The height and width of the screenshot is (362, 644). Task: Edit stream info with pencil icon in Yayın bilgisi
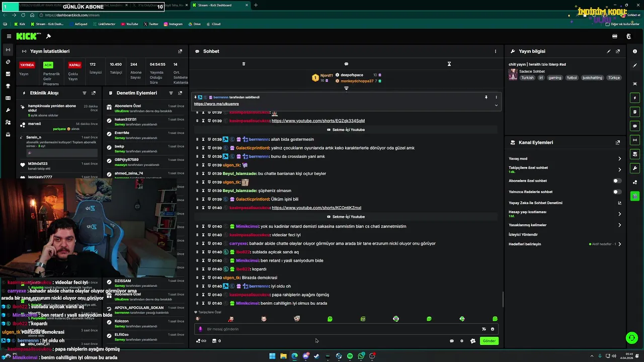click(609, 51)
